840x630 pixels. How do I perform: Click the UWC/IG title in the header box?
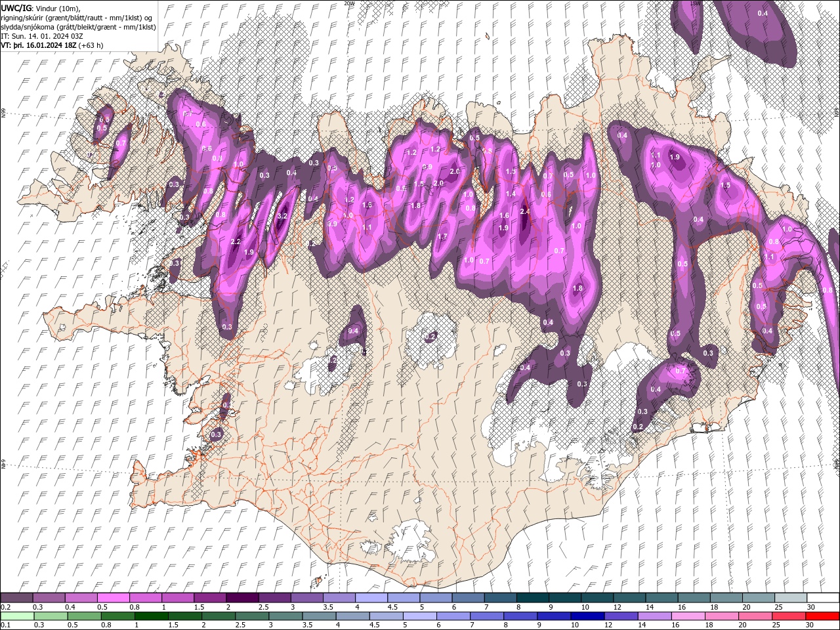click(x=16, y=8)
